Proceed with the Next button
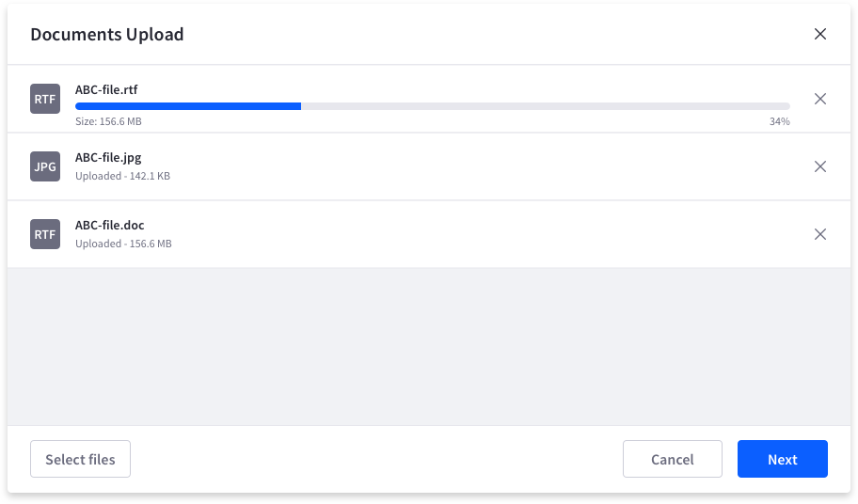The image size is (858, 504). [x=782, y=459]
